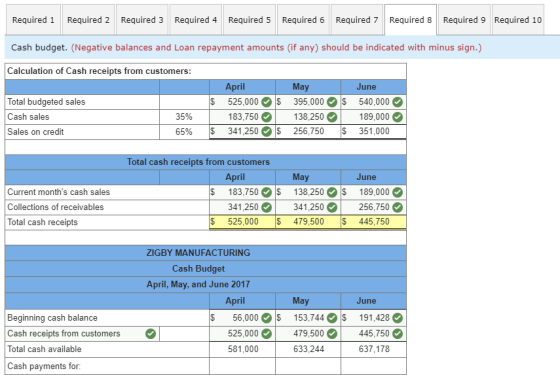The image size is (560, 375).
Task: Click the checkmark beside May cash receipts 479,500 in Cash Budget
Action: pyautogui.click(x=332, y=334)
